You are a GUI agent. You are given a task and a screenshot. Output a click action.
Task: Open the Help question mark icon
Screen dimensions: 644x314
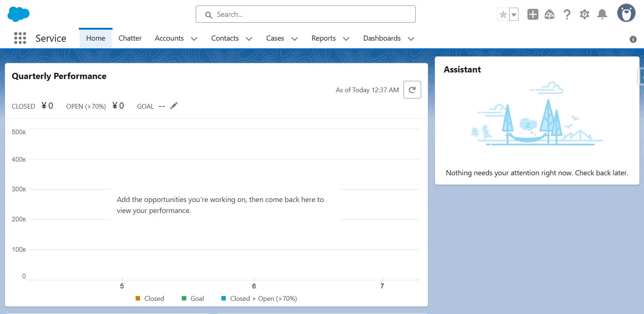(567, 14)
